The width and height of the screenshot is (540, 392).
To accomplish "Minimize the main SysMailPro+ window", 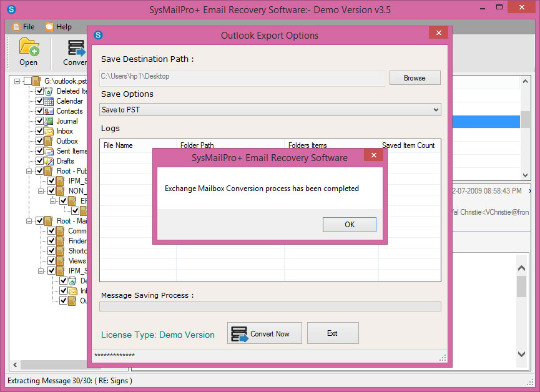I will (x=483, y=8).
